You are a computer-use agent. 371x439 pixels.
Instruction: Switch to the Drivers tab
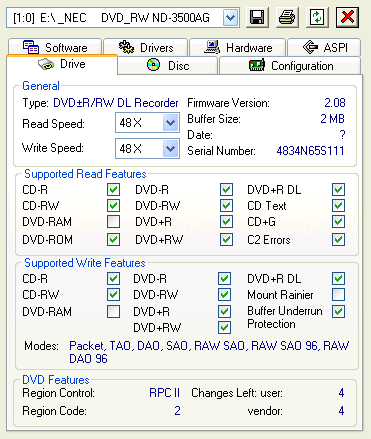coord(146,47)
